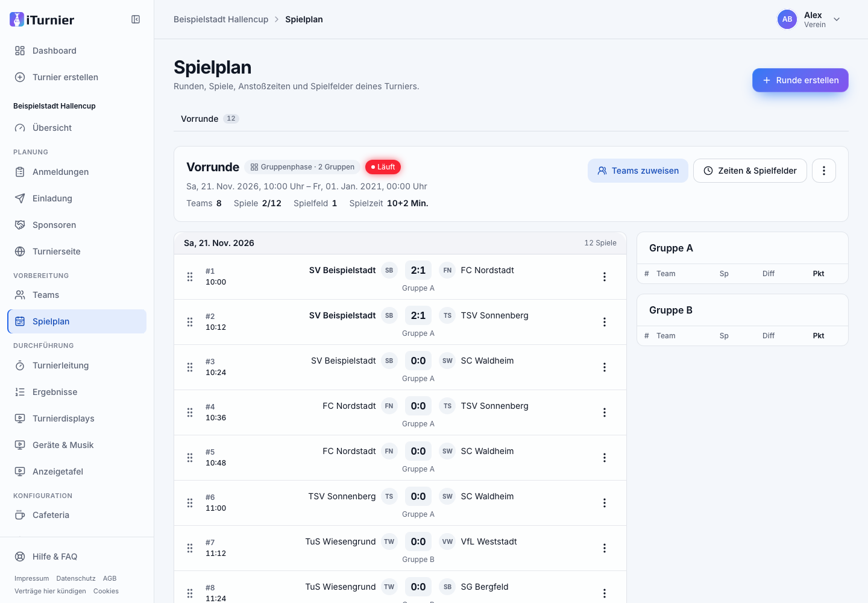
Task: Open the Impressum footer link
Action: click(31, 578)
